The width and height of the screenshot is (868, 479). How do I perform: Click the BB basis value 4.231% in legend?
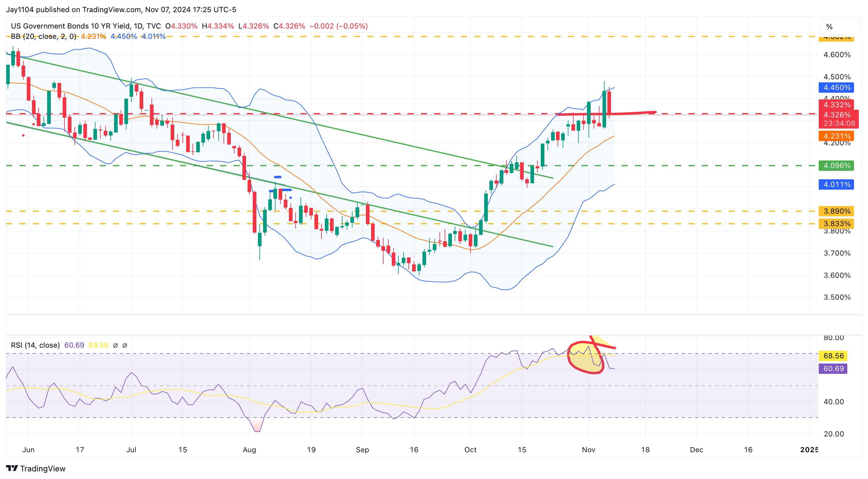click(x=93, y=36)
